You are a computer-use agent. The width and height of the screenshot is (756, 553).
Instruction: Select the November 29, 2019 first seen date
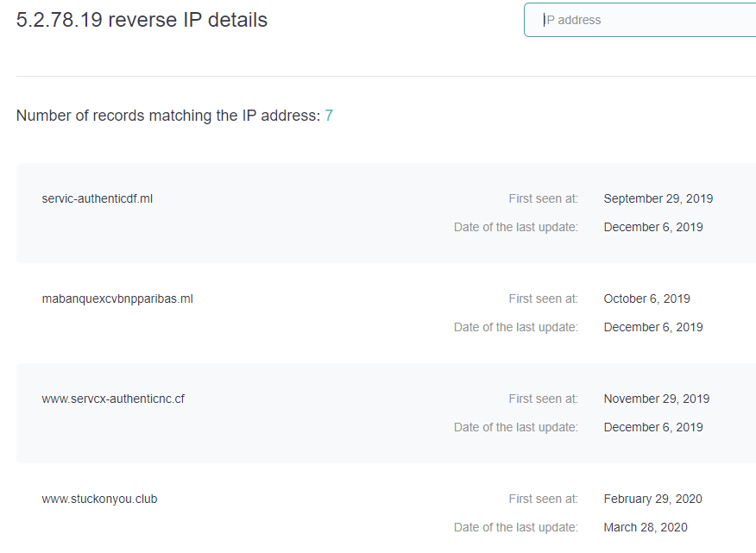point(656,399)
